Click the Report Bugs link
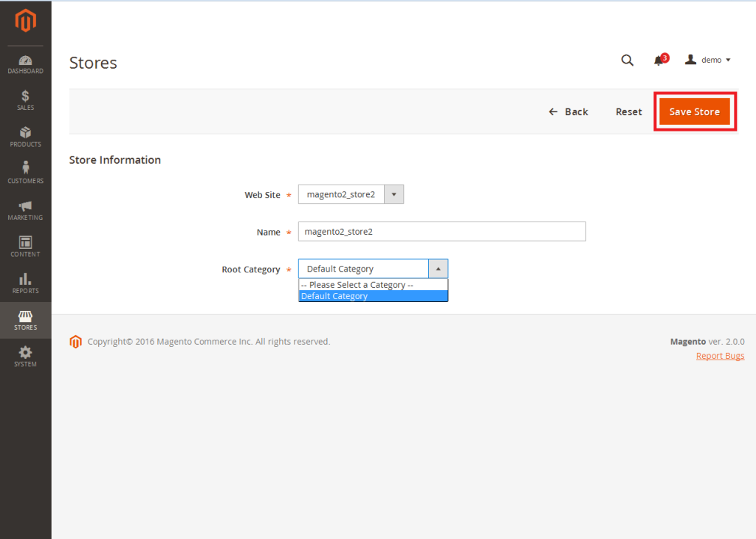Image resolution: width=756 pixels, height=539 pixels. point(720,356)
